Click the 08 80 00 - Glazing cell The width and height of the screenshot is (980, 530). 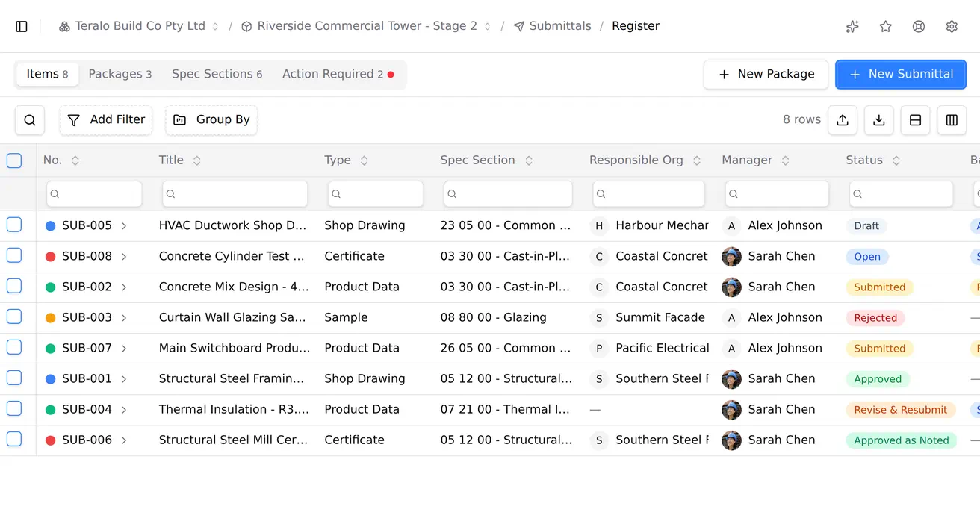click(494, 318)
